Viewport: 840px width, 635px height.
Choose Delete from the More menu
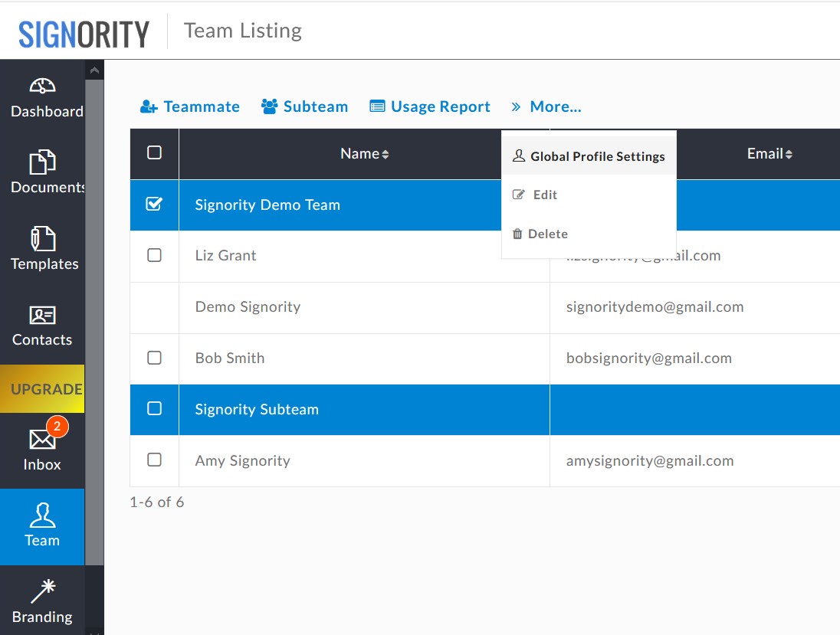tap(589, 234)
